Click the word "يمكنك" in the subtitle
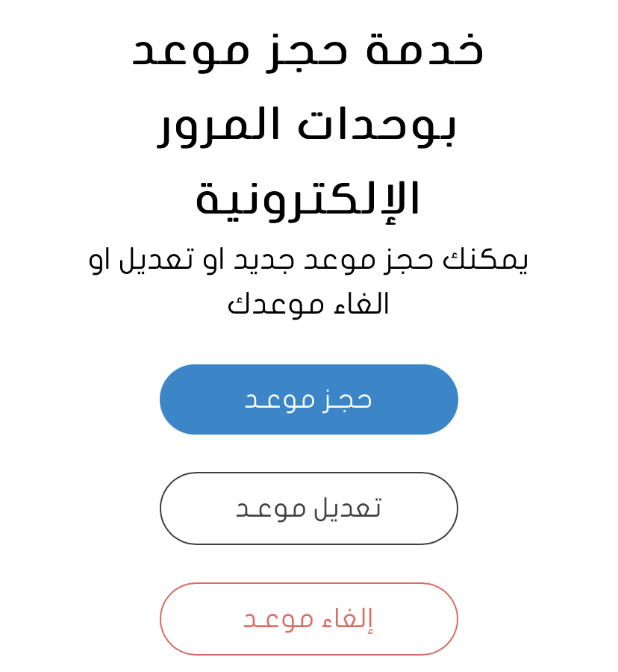This screenshot has width=618, height=672. click(x=485, y=259)
